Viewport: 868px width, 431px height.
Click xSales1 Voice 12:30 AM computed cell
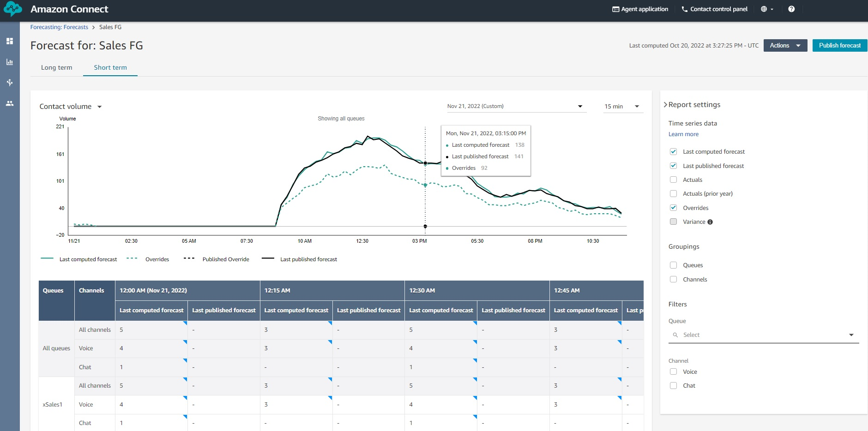441,405
